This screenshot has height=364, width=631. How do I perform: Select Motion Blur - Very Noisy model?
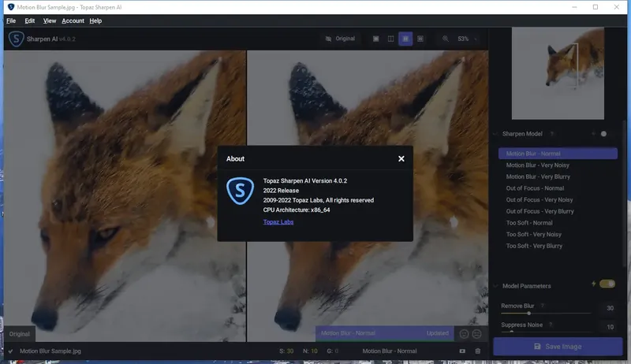click(x=558, y=165)
